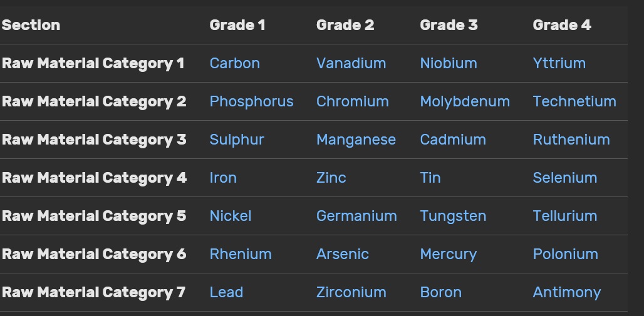Open the Molybdenum link

pos(465,101)
